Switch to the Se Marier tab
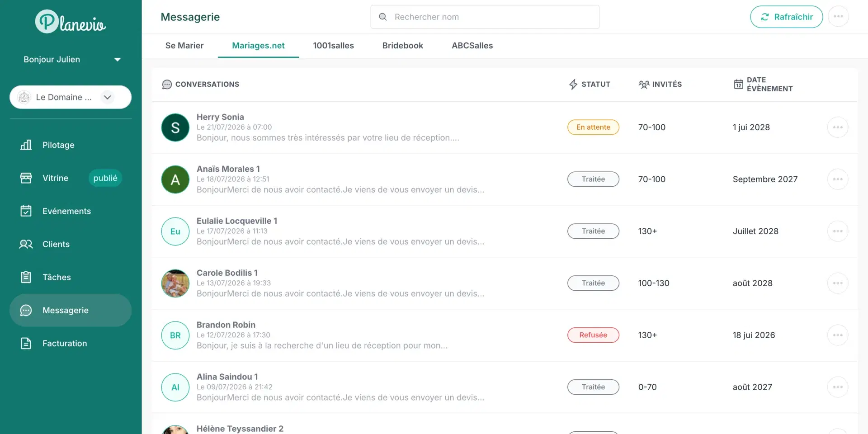The height and width of the screenshot is (434, 868). 184,46
